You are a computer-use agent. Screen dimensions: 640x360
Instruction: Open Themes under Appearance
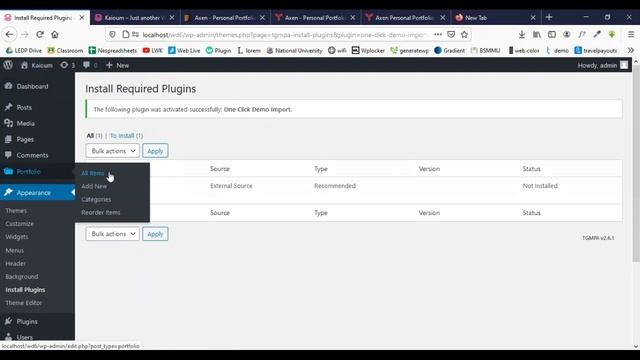click(16, 211)
